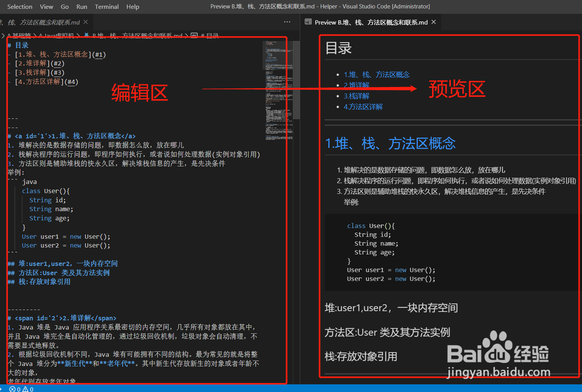Follow preview link 4.方法区详解

pos(363,107)
